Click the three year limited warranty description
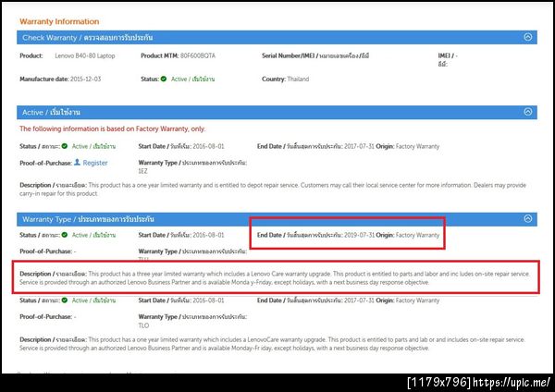Screen dimensions: 555x392 point(275,278)
